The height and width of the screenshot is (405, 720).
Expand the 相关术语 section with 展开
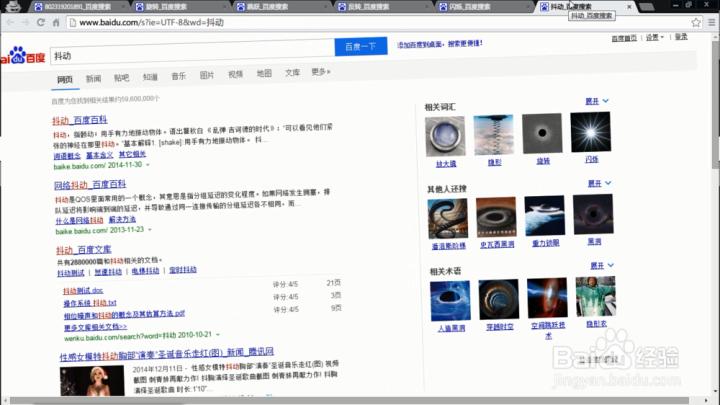602,265
